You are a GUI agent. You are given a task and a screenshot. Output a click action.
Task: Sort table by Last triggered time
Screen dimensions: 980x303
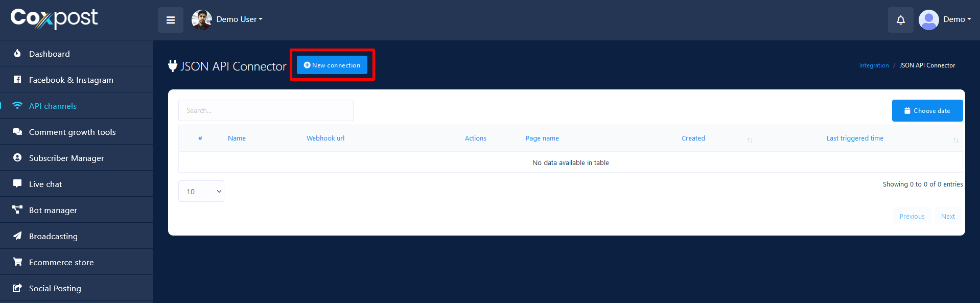854,138
